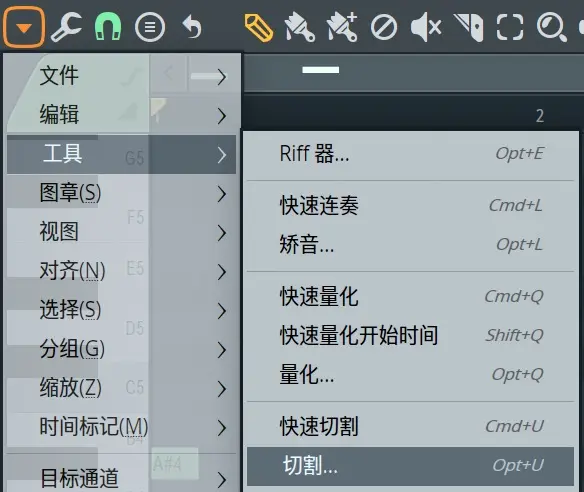Select the slice blade tool

(469, 27)
